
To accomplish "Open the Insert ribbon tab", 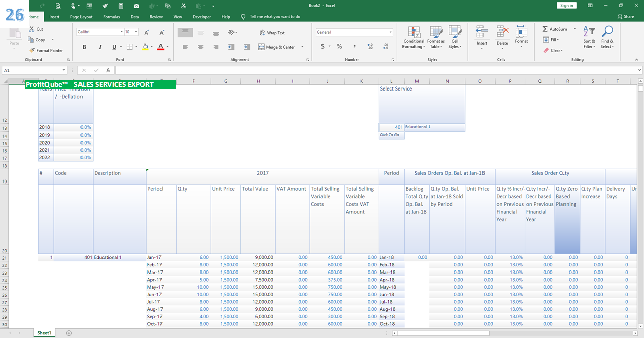I will [x=54, y=17].
